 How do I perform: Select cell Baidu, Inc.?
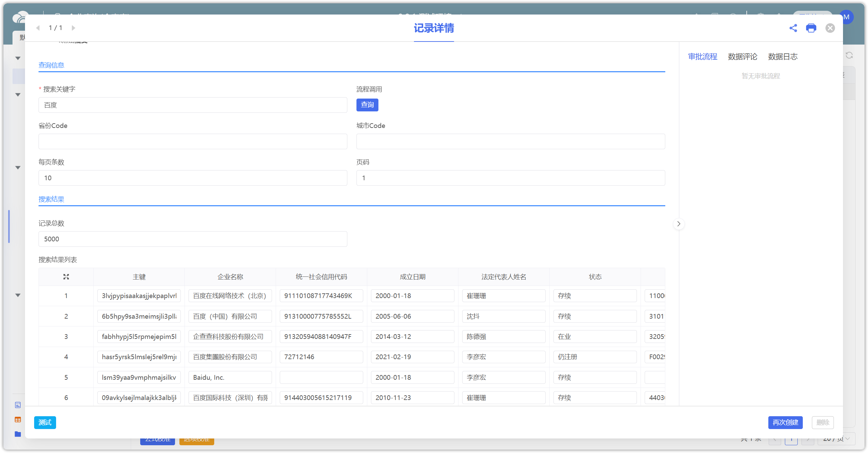(230, 377)
